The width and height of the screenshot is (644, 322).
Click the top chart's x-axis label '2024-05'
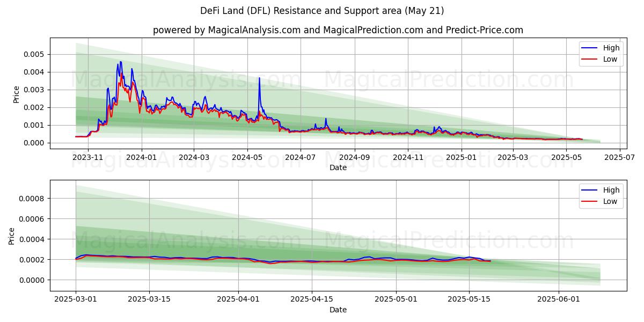coord(247,157)
